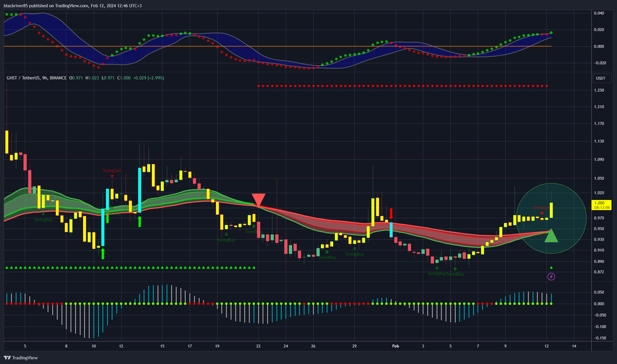Click the 1.210 price axis label
Viewport: 617px width, 364px height.
point(599,107)
